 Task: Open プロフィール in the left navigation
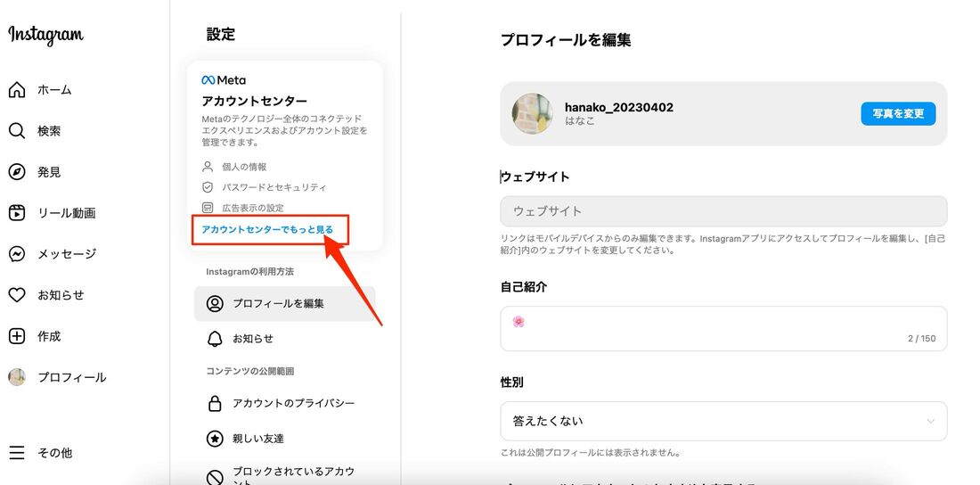[72, 377]
